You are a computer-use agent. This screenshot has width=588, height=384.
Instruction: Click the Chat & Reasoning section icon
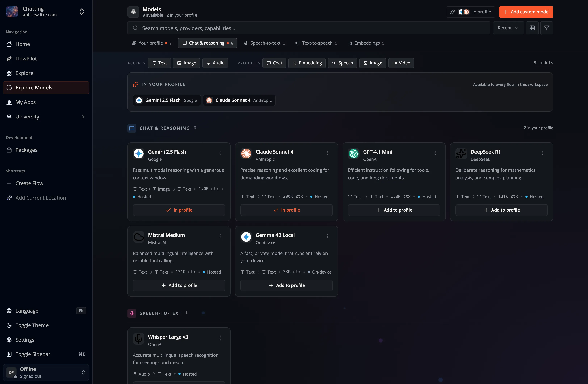click(x=132, y=128)
